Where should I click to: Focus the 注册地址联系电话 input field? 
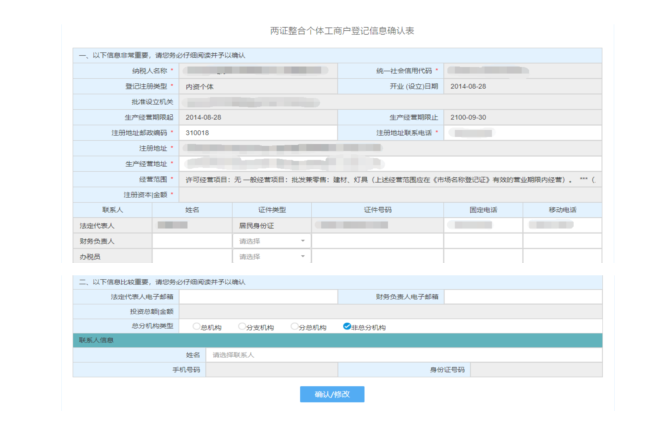coord(520,132)
